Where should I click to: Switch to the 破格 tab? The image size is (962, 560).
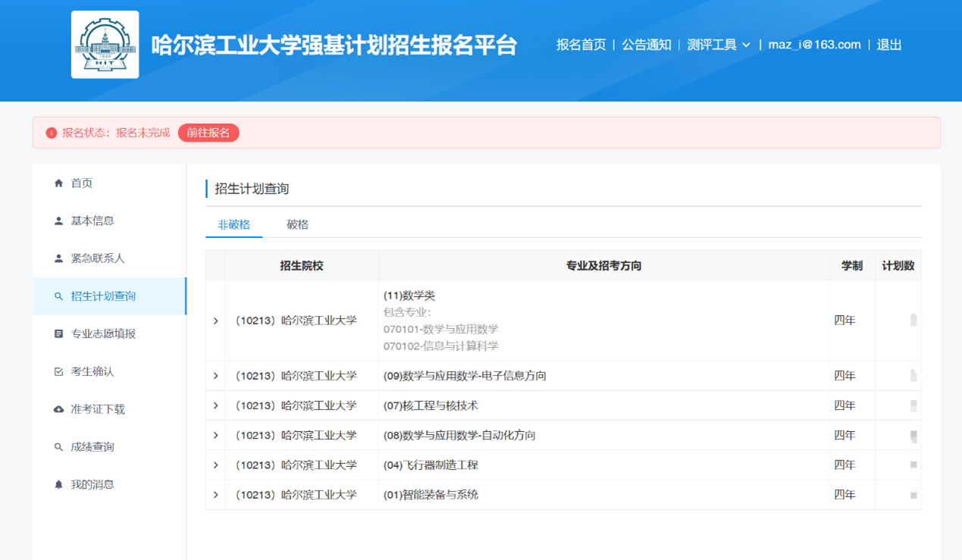coord(297,224)
